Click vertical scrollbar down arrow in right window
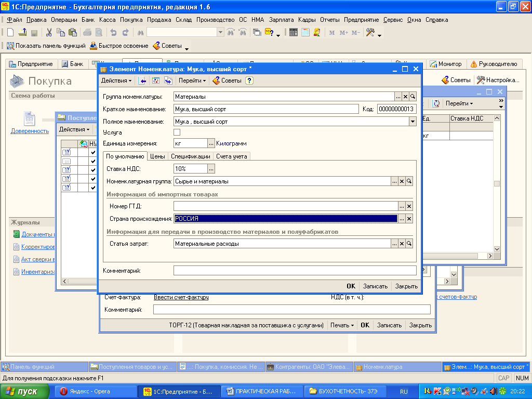 click(497, 249)
